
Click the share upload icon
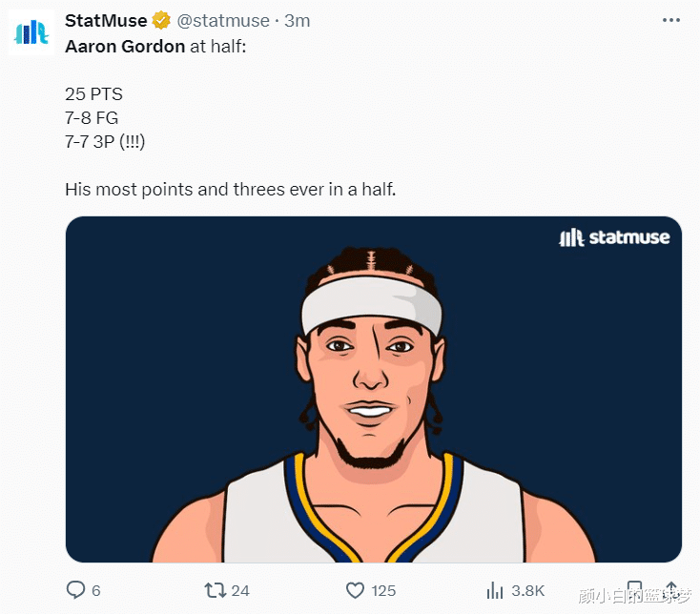671,590
